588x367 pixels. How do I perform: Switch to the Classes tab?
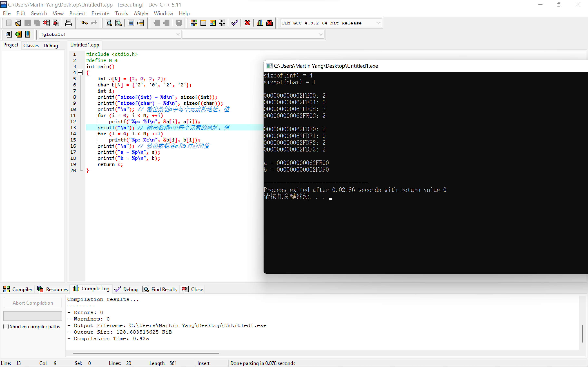(31, 45)
